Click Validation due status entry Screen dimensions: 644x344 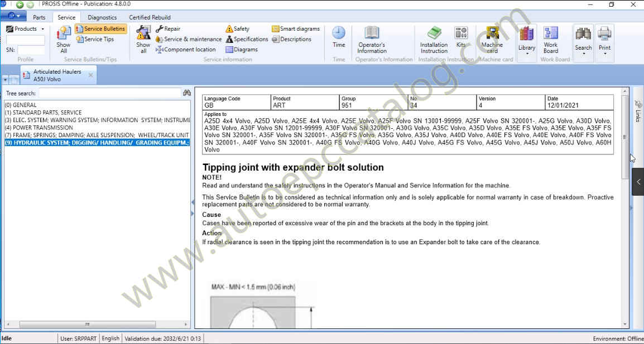pyautogui.click(x=162, y=338)
